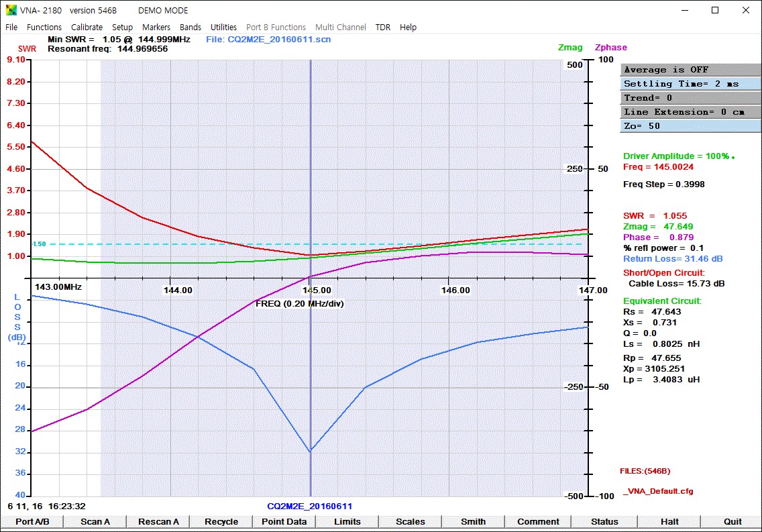Click the Limits button
Screen dimensions: 762x532
click(347, 521)
